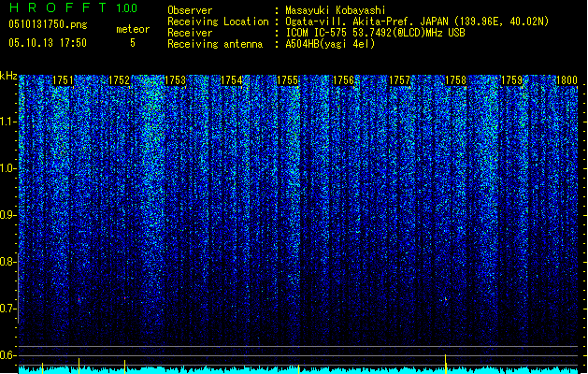Image resolution: width=588 pixels, height=374 pixels.
Task: Click the 1759 time marker label
Action: point(512,80)
